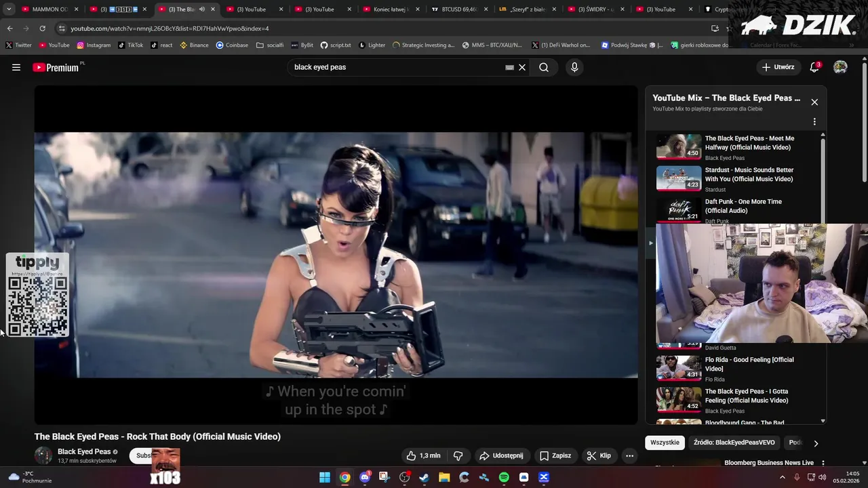Play Daft Punk One More Time thumbnail
Viewport: 868px width, 488px height.
(679, 209)
